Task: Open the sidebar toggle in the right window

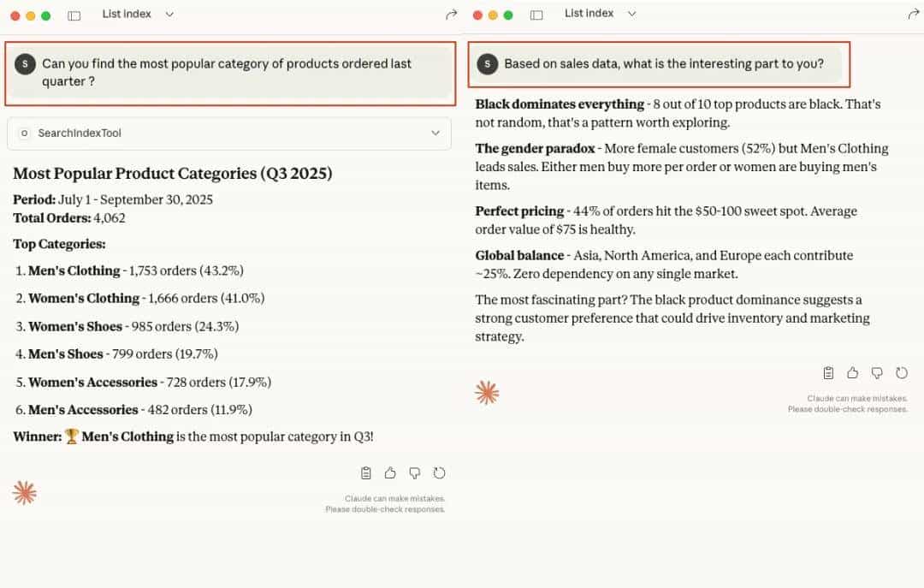Action: 536,15
